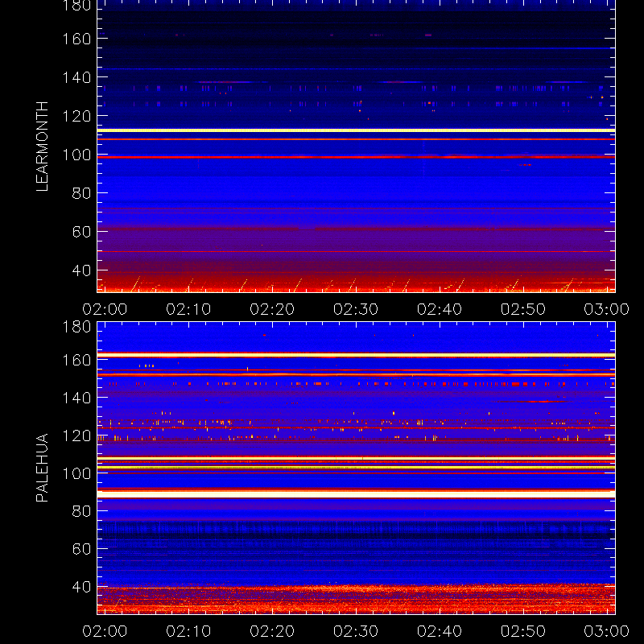
Task: Click 03:00 time label under PALEHUA plot
Action: pos(607,631)
